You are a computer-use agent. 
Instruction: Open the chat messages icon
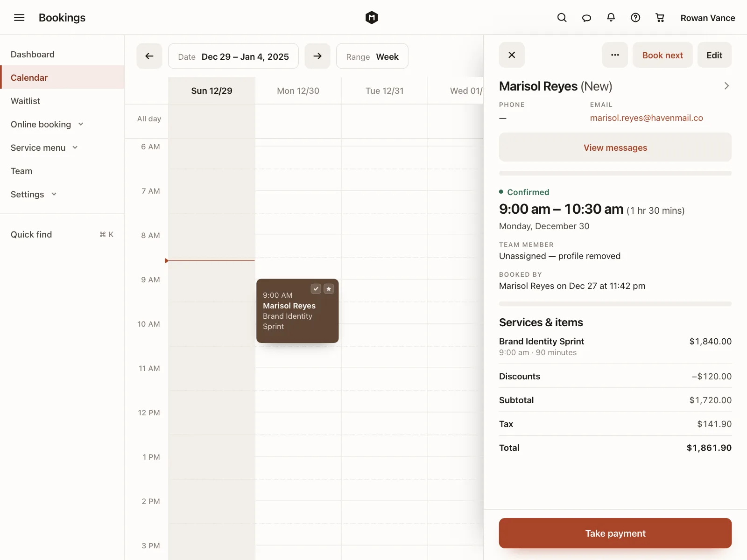click(x=586, y=18)
